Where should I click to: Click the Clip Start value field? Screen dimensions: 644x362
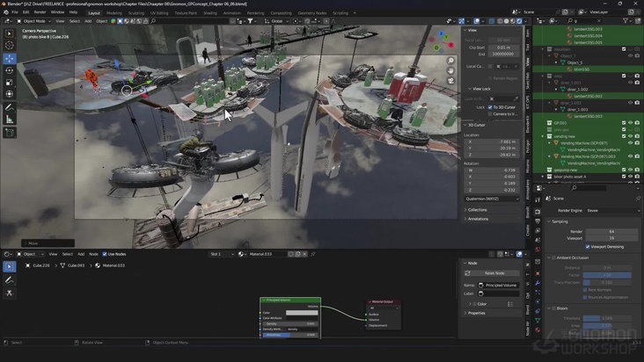(x=503, y=47)
